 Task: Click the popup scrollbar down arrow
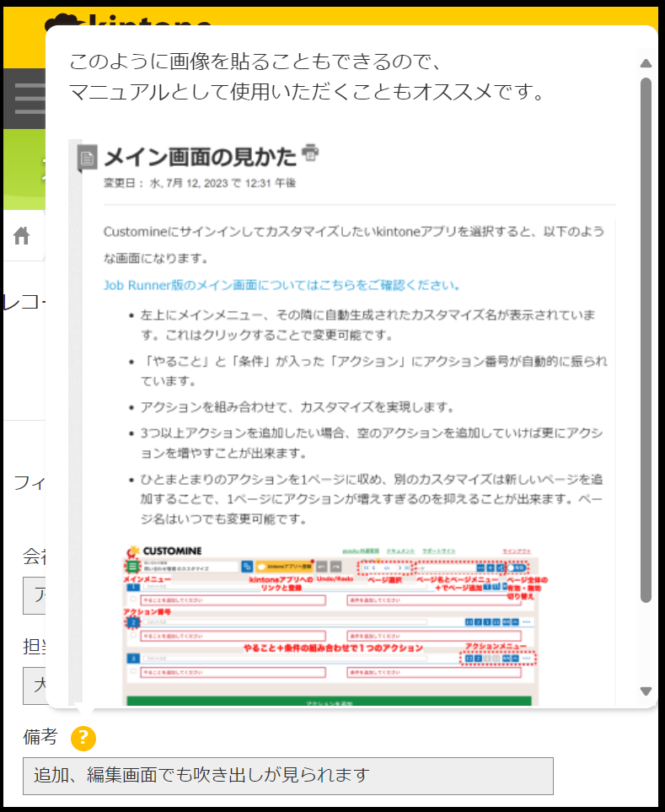[x=646, y=691]
